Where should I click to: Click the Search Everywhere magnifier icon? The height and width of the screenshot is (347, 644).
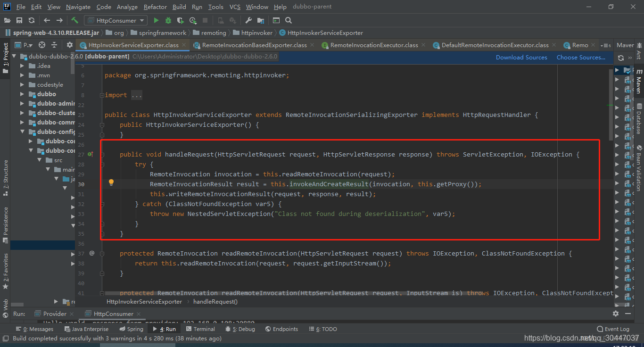point(289,20)
